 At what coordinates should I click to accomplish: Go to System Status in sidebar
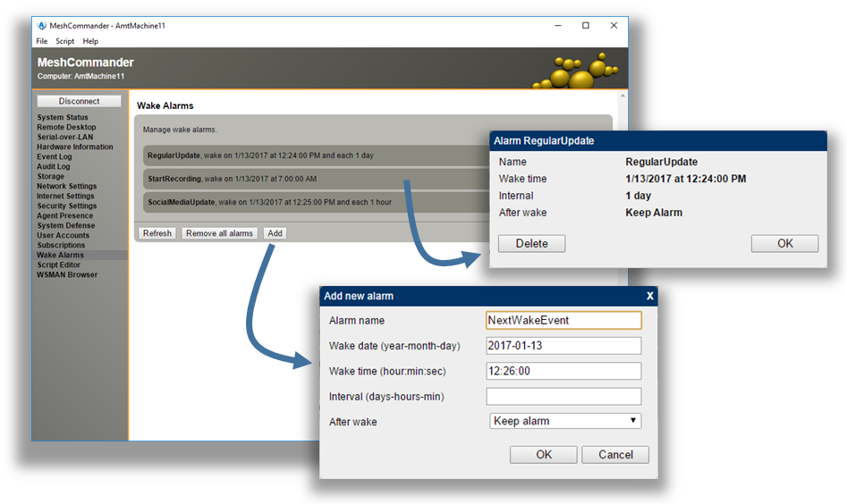point(63,117)
